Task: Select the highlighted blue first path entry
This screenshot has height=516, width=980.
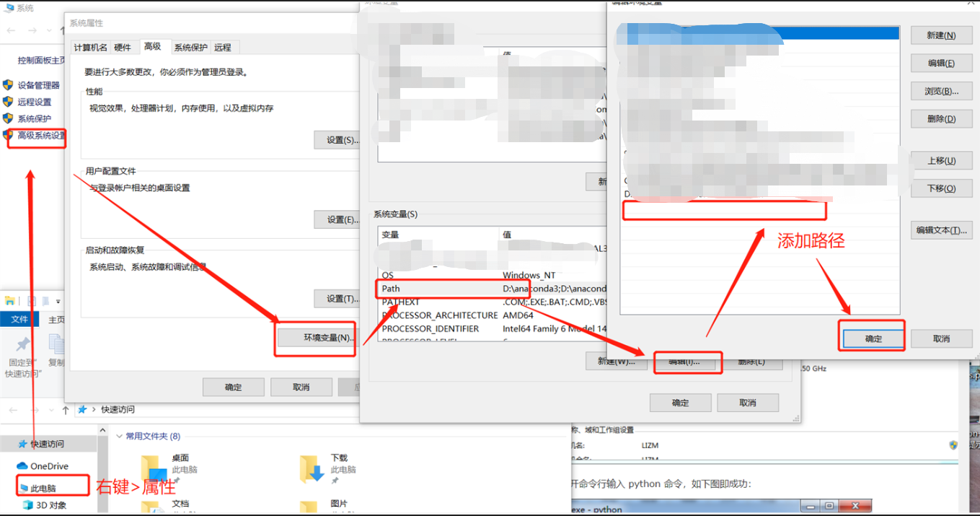Action: coord(760,32)
